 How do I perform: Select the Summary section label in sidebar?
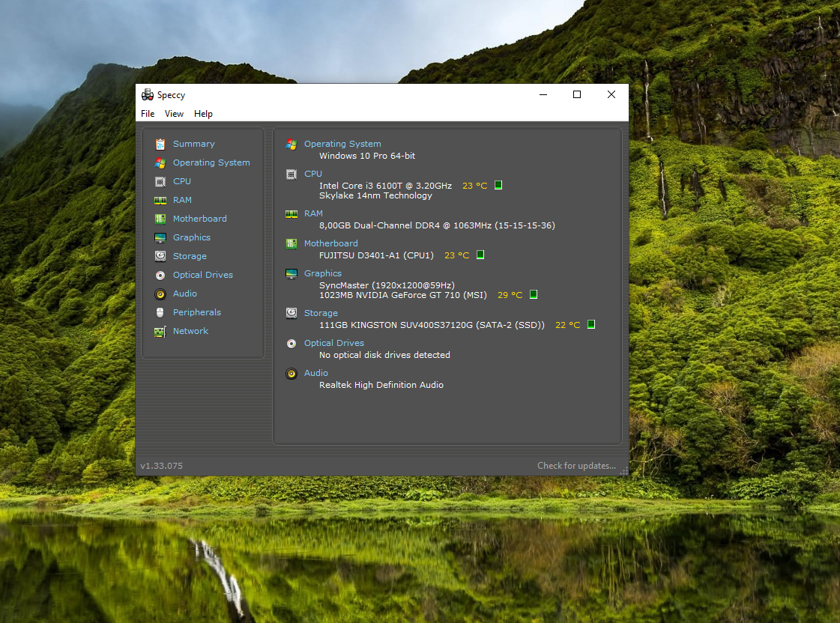(x=194, y=144)
